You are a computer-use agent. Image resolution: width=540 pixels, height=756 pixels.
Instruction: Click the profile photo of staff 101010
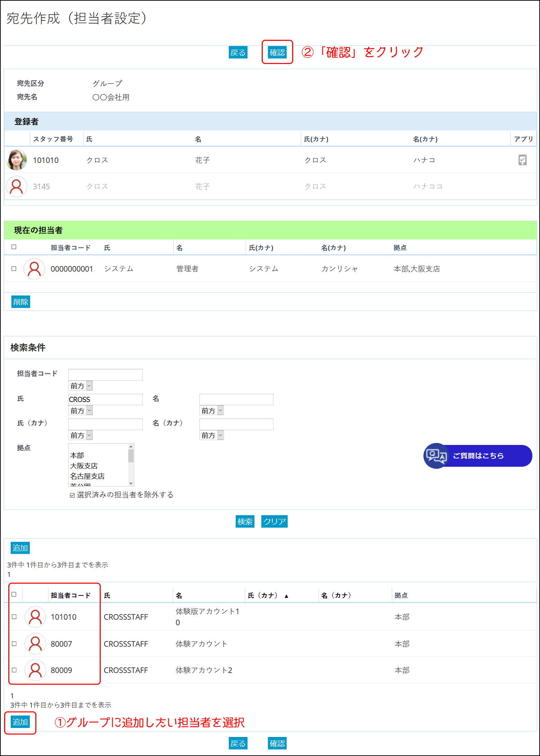(x=17, y=160)
